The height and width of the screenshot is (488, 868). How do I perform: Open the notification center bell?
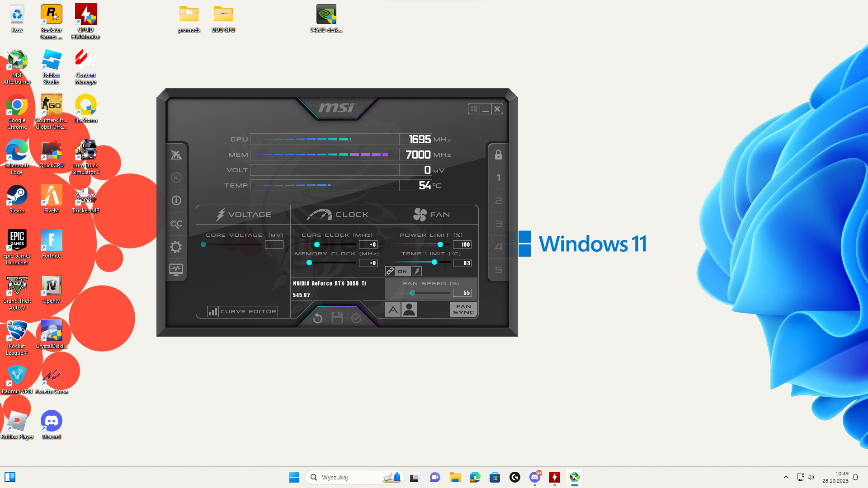coord(855,477)
